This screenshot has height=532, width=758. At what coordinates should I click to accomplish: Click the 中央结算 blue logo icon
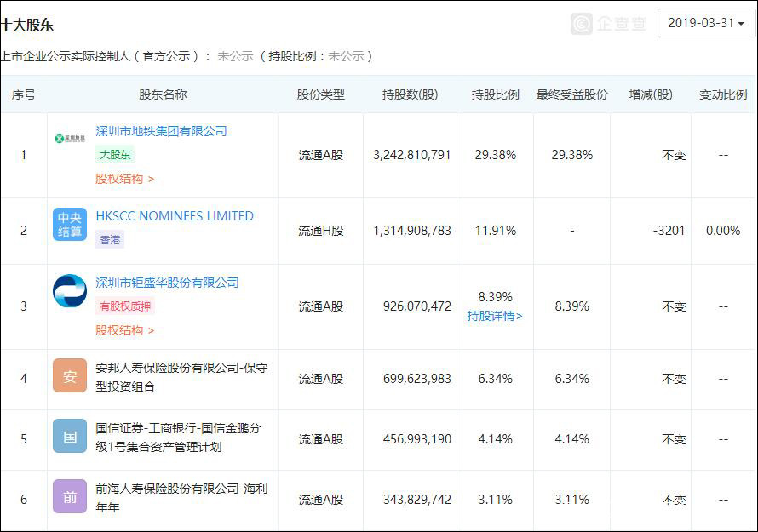click(70, 224)
